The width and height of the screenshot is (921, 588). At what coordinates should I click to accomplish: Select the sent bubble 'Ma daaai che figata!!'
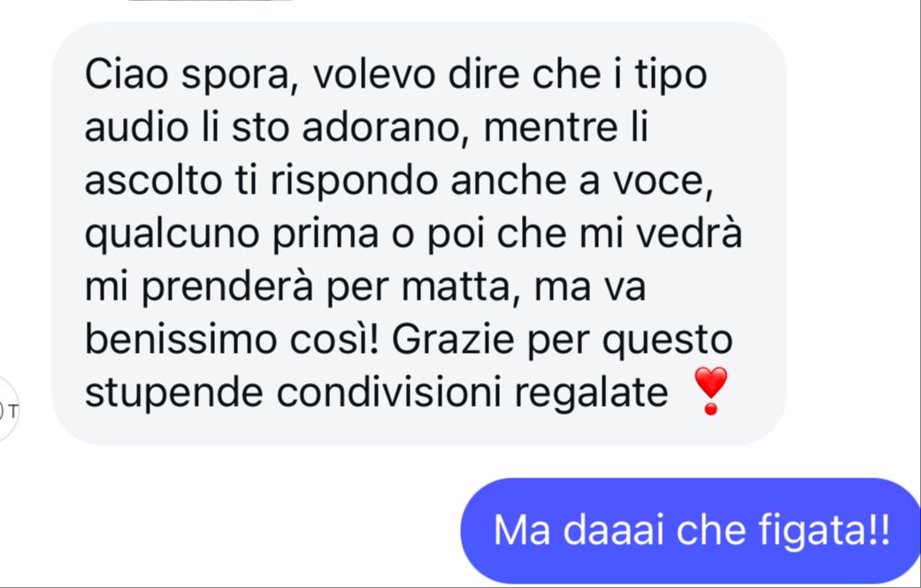[x=690, y=531]
